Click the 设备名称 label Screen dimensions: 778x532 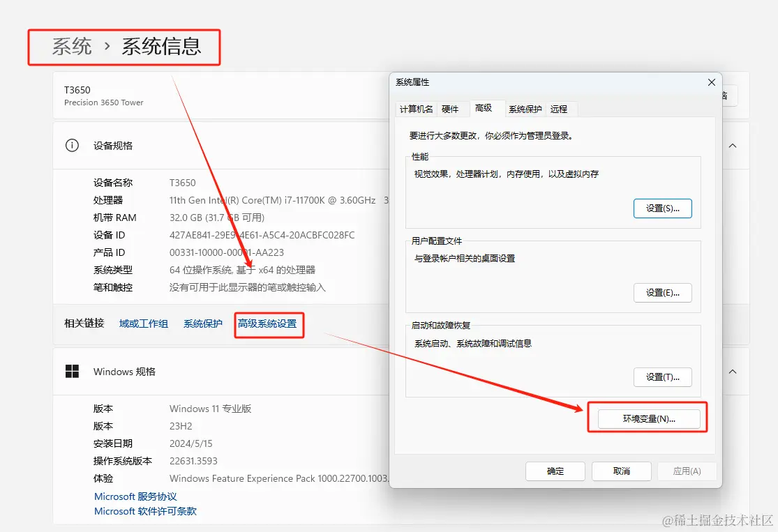(113, 183)
